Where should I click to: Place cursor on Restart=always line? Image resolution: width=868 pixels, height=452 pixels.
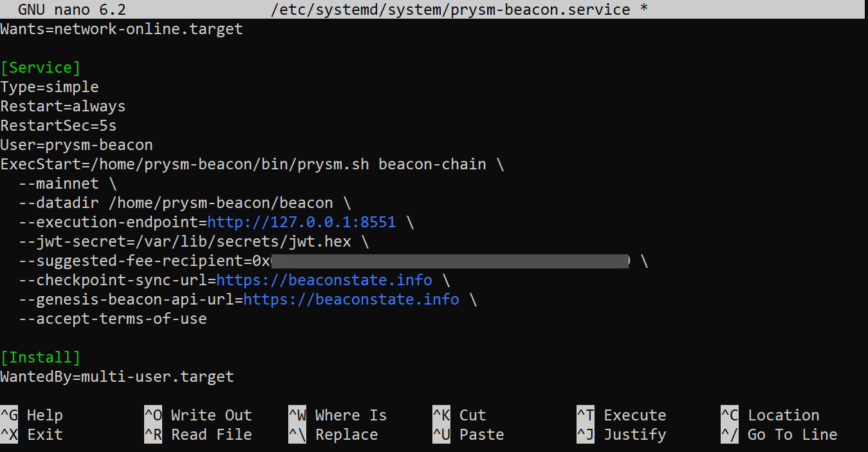pos(63,106)
